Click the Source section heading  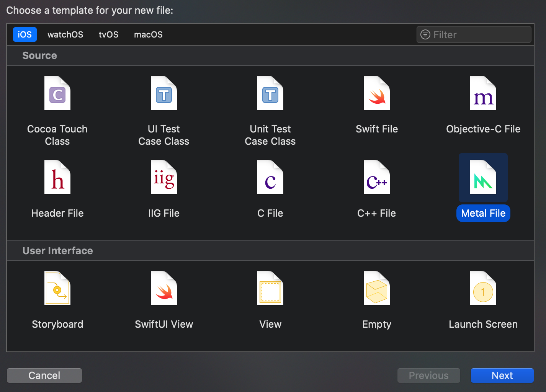pyautogui.click(x=39, y=56)
